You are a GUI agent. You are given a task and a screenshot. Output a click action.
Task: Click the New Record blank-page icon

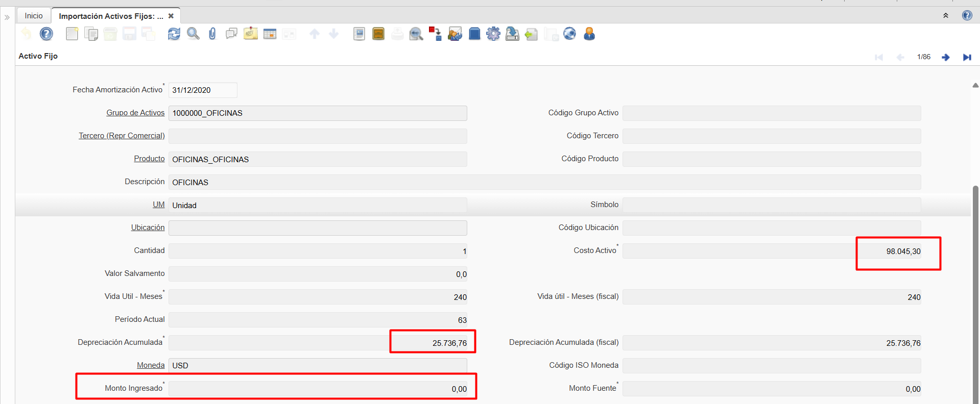(x=72, y=34)
